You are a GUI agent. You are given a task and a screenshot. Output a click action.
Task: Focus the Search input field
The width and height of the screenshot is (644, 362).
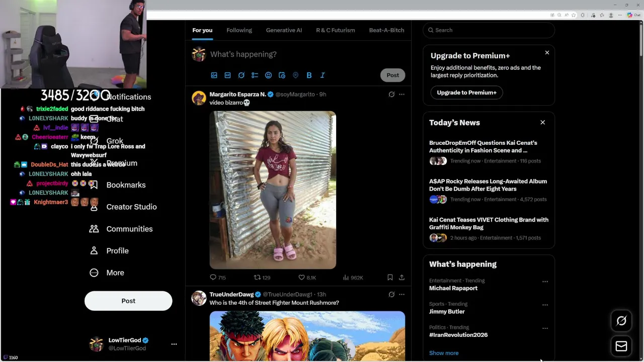(x=489, y=30)
